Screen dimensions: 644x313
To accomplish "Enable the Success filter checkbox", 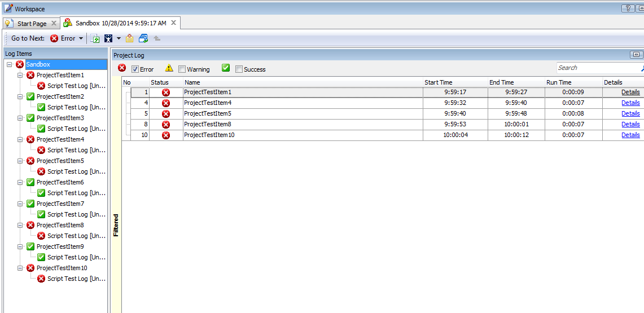I will 239,69.
